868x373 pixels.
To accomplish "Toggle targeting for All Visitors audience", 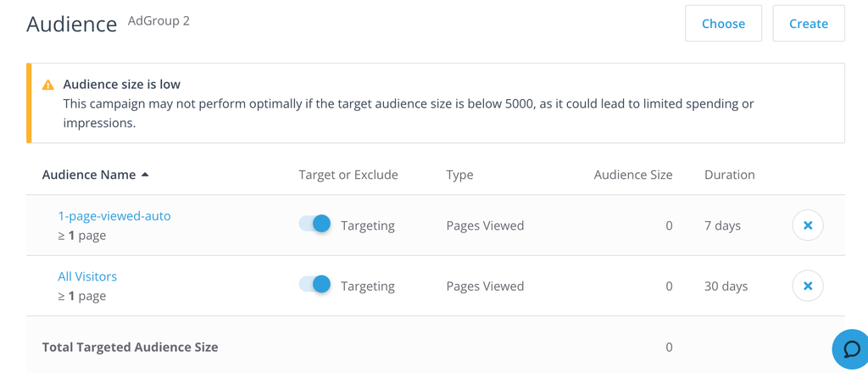I will tap(314, 284).
